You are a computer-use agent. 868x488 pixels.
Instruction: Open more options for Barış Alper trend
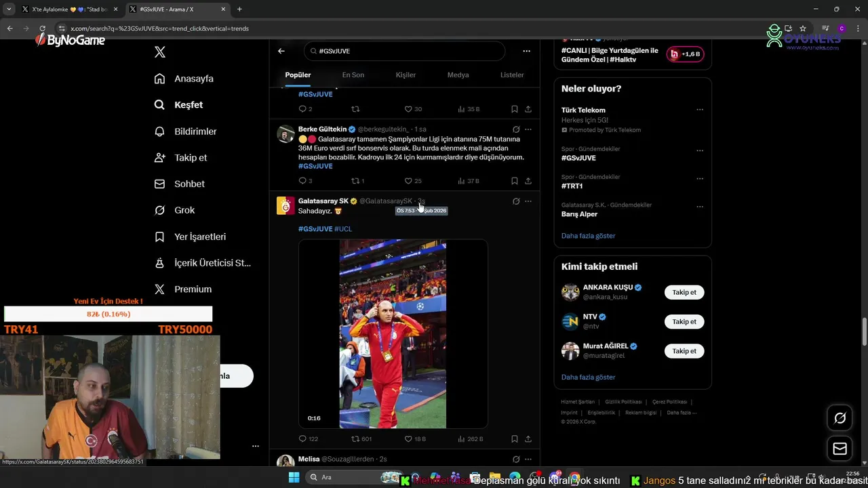click(700, 207)
